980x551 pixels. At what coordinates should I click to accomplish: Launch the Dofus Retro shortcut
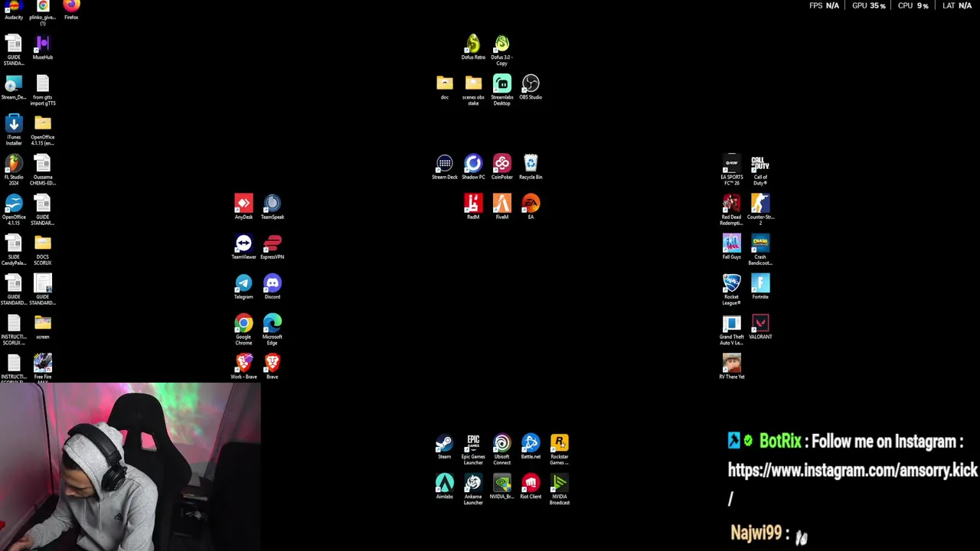[473, 47]
